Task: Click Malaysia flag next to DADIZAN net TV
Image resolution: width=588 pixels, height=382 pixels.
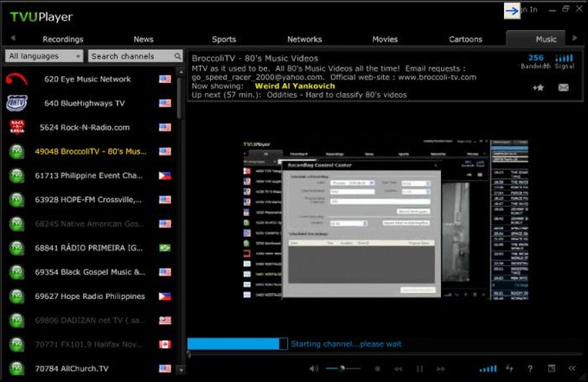Action: click(164, 320)
